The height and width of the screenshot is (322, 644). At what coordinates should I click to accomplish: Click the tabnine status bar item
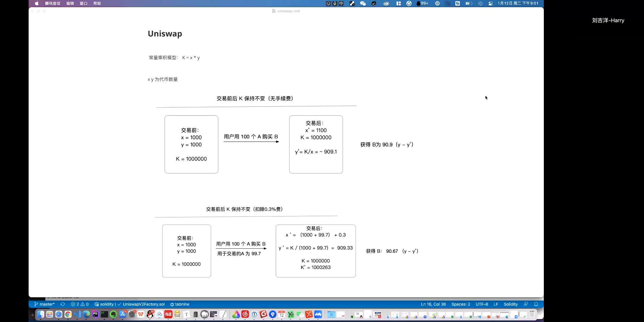[180, 304]
